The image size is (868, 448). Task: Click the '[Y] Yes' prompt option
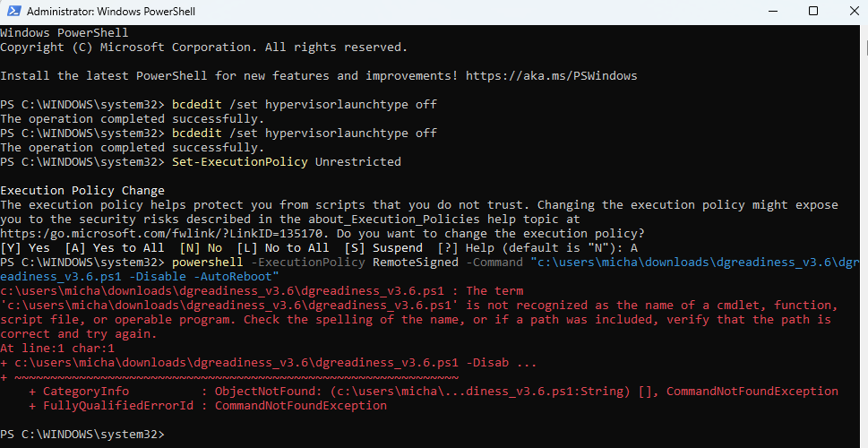tap(25, 248)
